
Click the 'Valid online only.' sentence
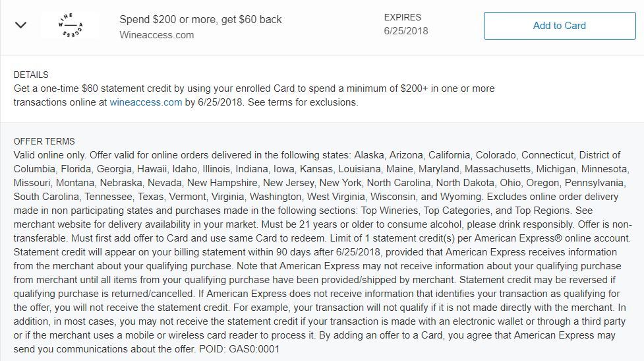pyautogui.click(x=49, y=155)
